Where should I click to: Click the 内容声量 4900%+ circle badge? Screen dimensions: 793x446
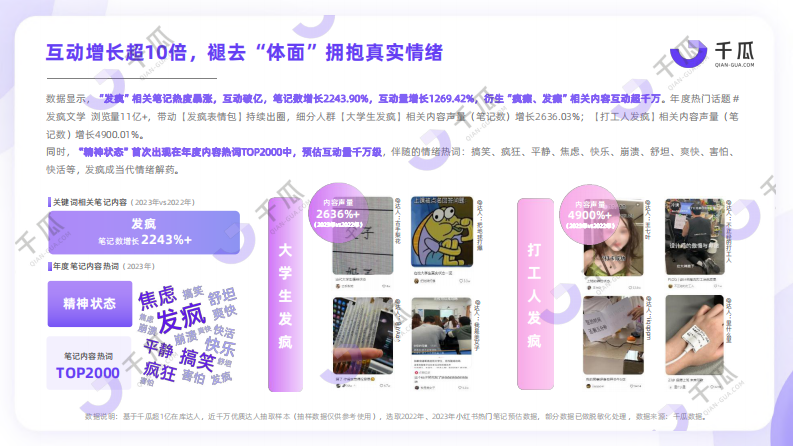click(x=590, y=214)
